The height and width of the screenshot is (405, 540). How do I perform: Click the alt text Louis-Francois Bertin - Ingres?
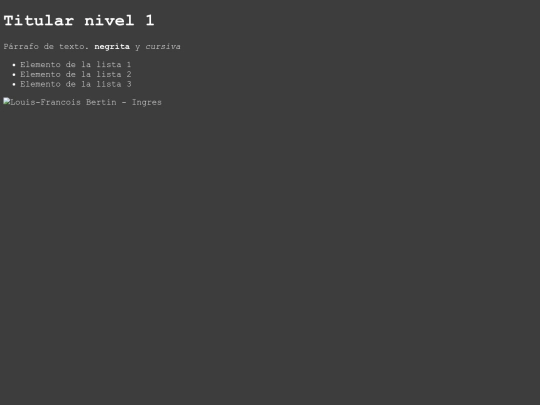(x=86, y=102)
